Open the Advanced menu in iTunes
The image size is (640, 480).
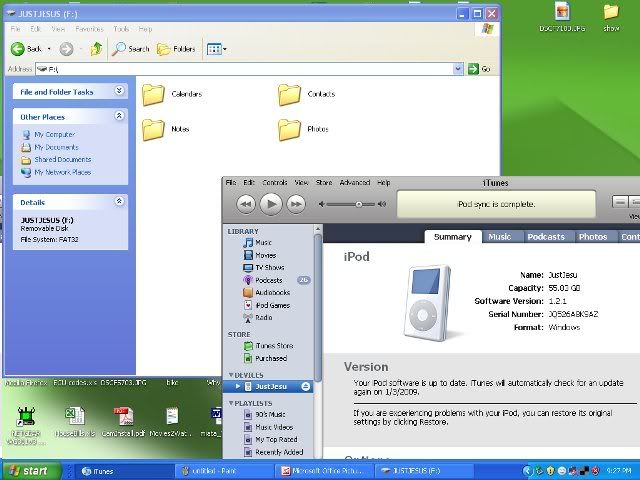click(354, 183)
